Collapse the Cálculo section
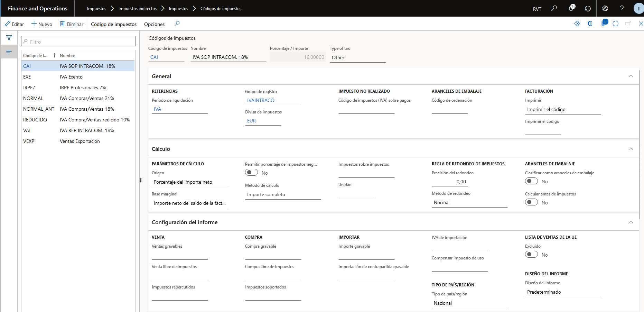Image resolution: width=644 pixels, height=312 pixels. point(631,149)
